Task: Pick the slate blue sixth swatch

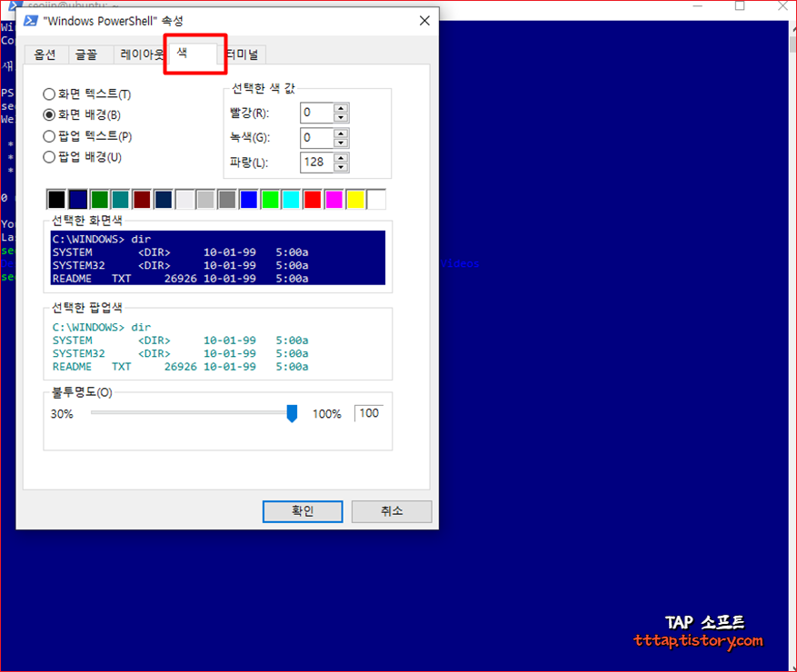Action: click(x=164, y=199)
